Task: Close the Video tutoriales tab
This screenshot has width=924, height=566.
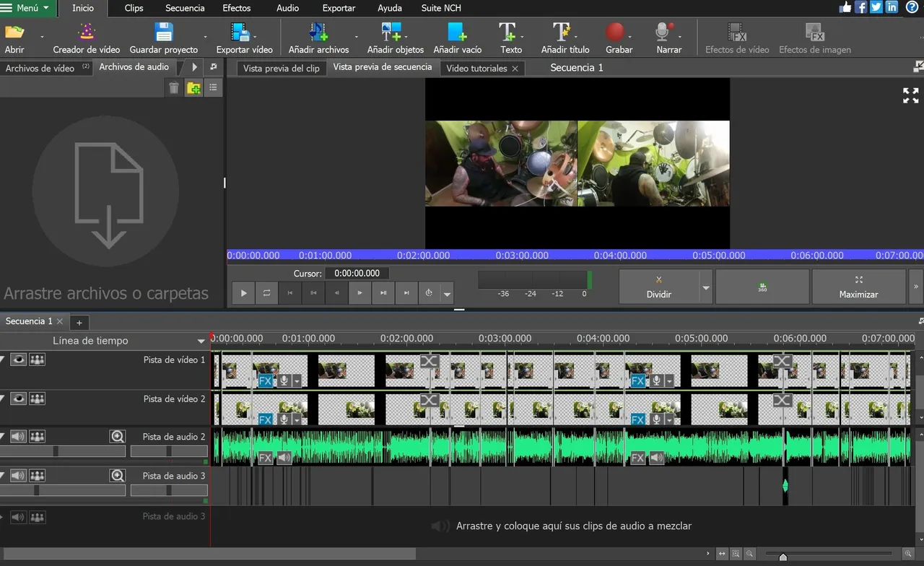Action: (515, 69)
